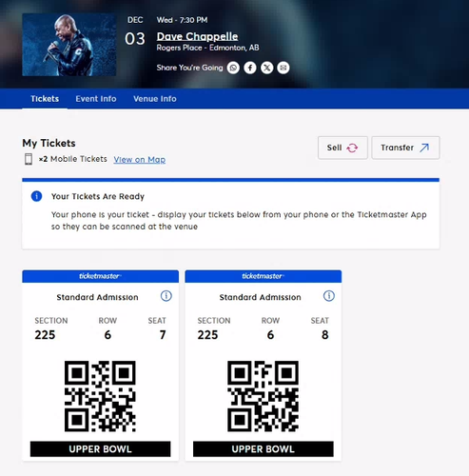
Task: Share the event on Facebook icon
Action: click(250, 68)
